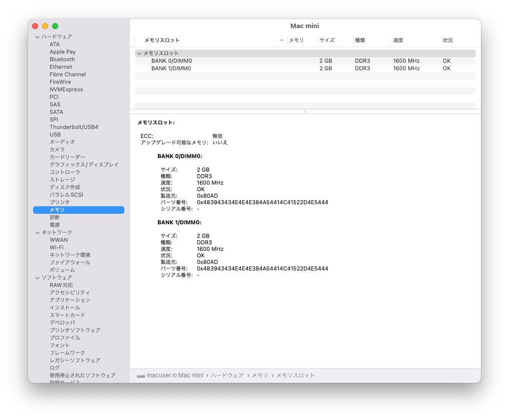Collapse the ハードウェア sidebar section
Image resolution: width=509 pixels, height=420 pixels.
(x=37, y=37)
